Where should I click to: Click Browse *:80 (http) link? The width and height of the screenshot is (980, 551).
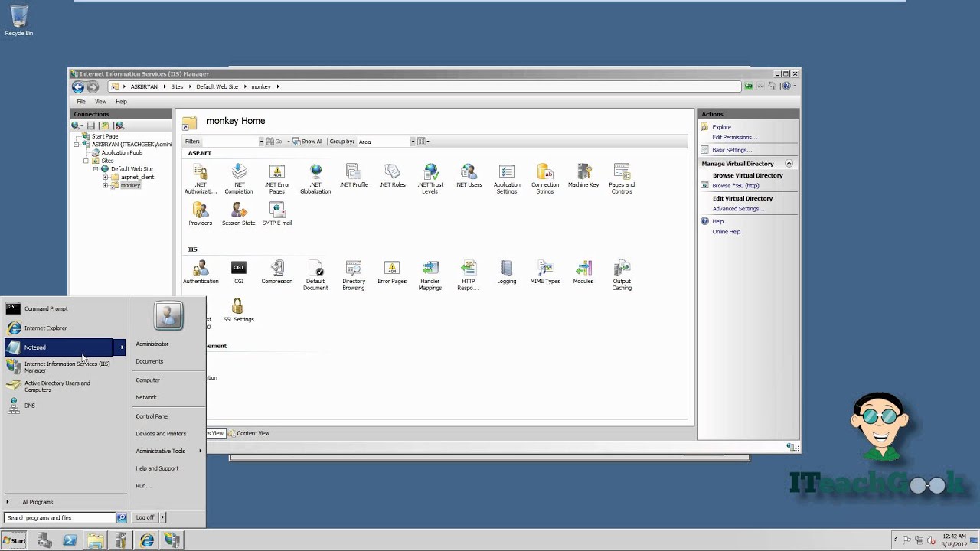[736, 186]
